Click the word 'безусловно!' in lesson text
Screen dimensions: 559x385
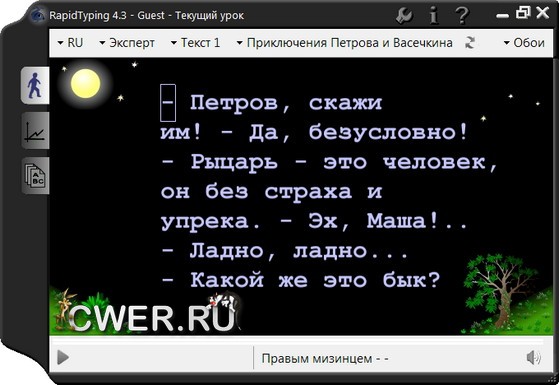(x=388, y=133)
